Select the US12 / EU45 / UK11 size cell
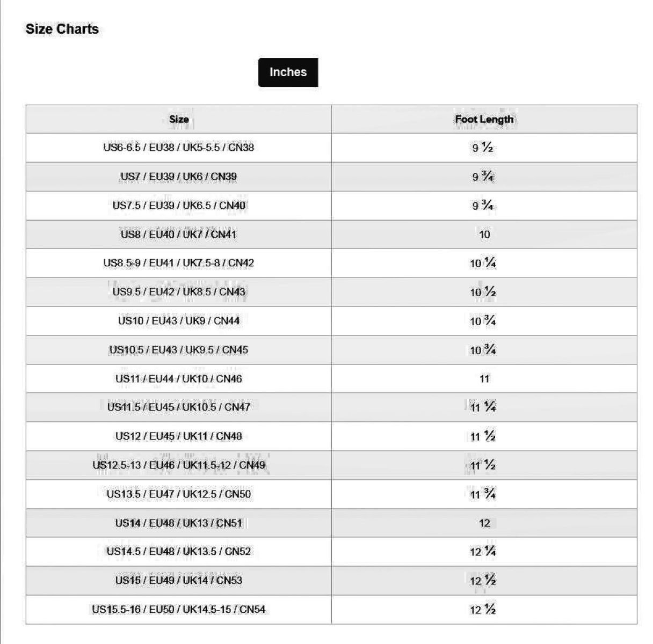This screenshot has width=653, height=644. coord(179,436)
